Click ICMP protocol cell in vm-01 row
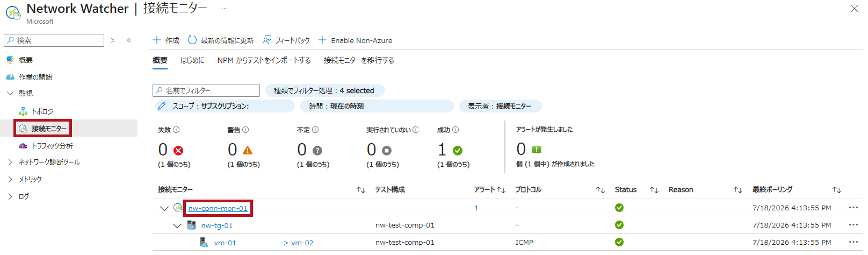 click(524, 242)
